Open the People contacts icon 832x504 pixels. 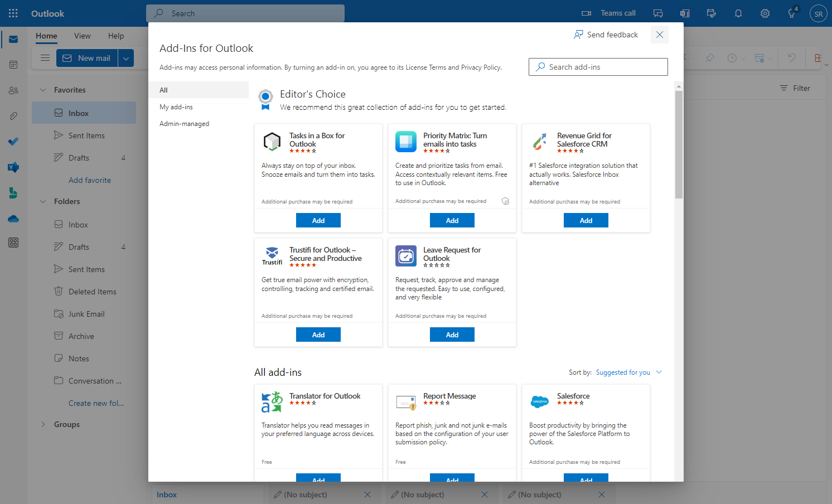coord(13,90)
